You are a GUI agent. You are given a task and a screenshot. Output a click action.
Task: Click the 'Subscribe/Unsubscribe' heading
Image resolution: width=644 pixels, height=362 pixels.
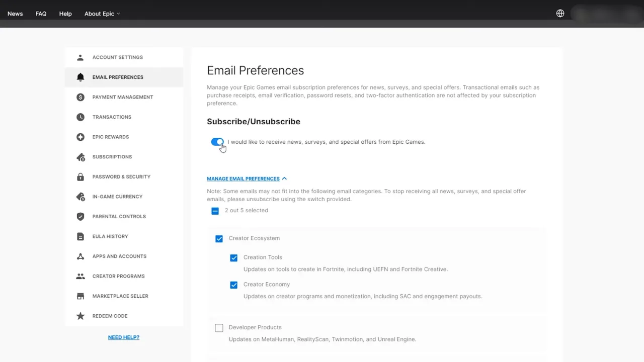pyautogui.click(x=254, y=122)
